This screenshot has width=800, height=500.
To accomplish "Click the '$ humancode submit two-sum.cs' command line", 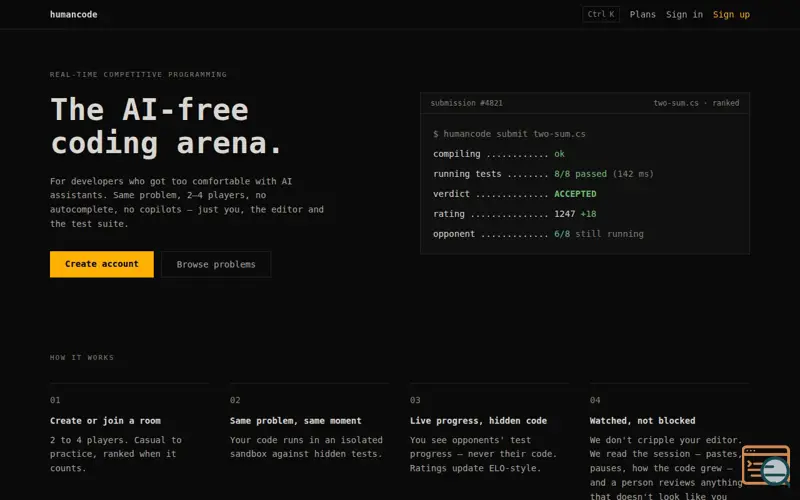I will coord(509,134).
